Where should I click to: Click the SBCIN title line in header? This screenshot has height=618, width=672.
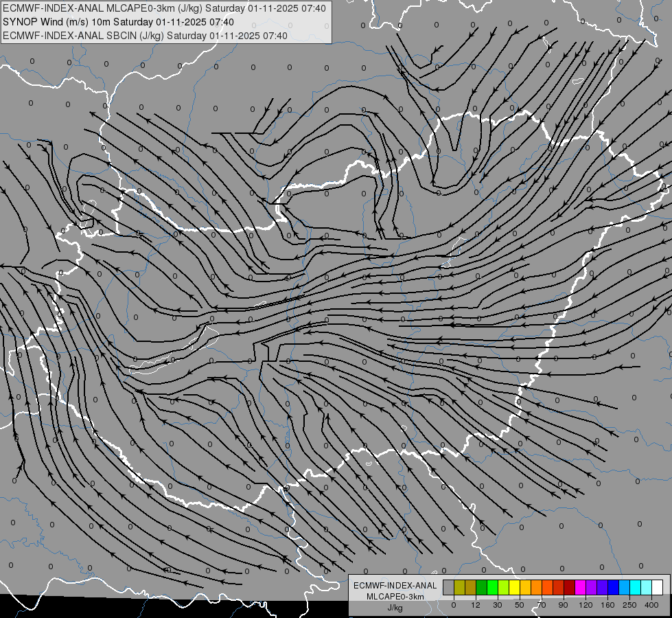click(145, 36)
